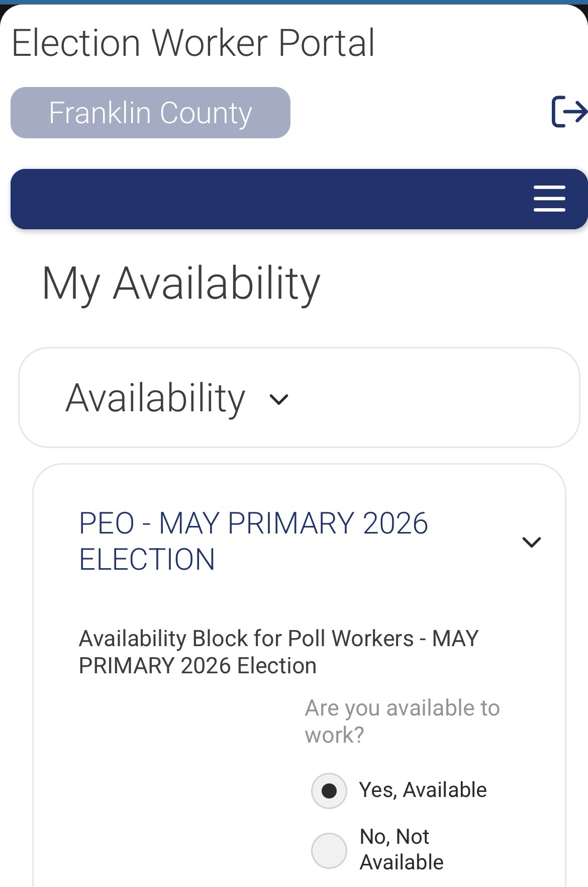Click the Availability dropdown header text
Screen dimensions: 588x887
tap(155, 398)
